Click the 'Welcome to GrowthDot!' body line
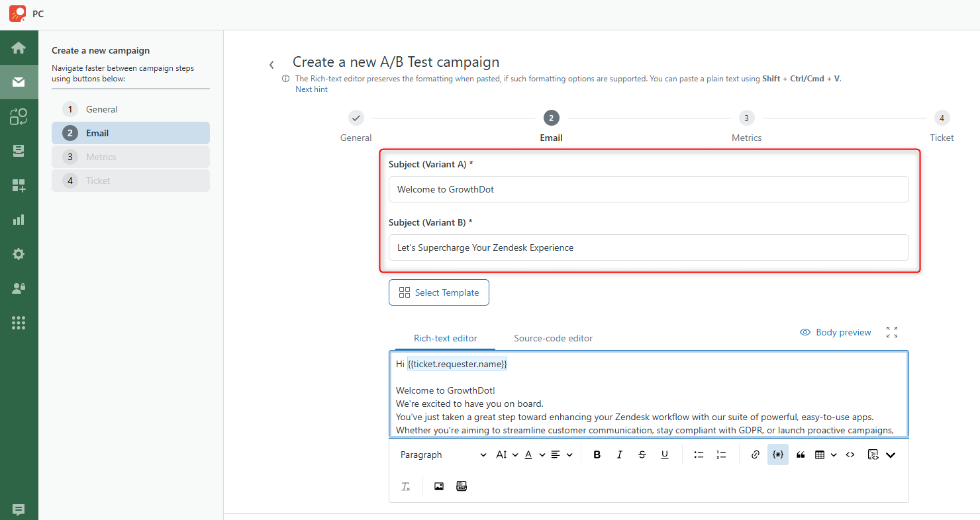980x520 pixels. click(x=445, y=390)
